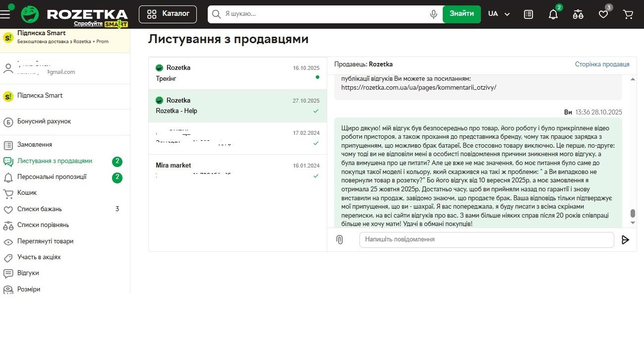
Task: Click the microphone voice search icon
Action: point(433,14)
